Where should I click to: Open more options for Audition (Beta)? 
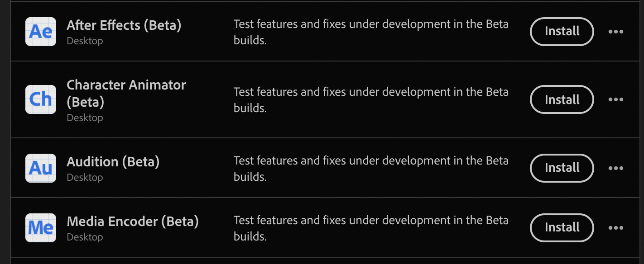(x=616, y=168)
